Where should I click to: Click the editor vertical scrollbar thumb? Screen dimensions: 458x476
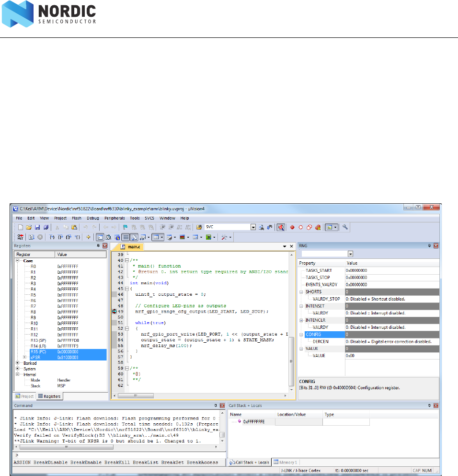click(291, 361)
